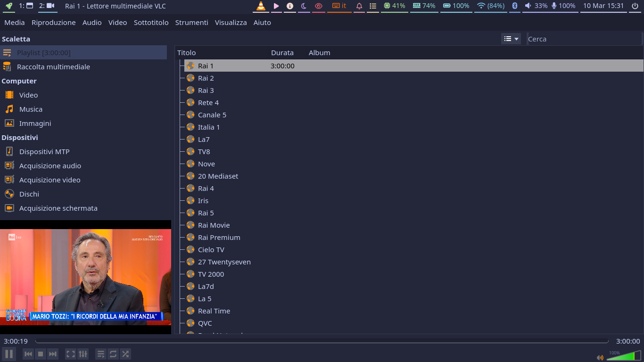Toggle fullscreen video mode

tap(71, 354)
